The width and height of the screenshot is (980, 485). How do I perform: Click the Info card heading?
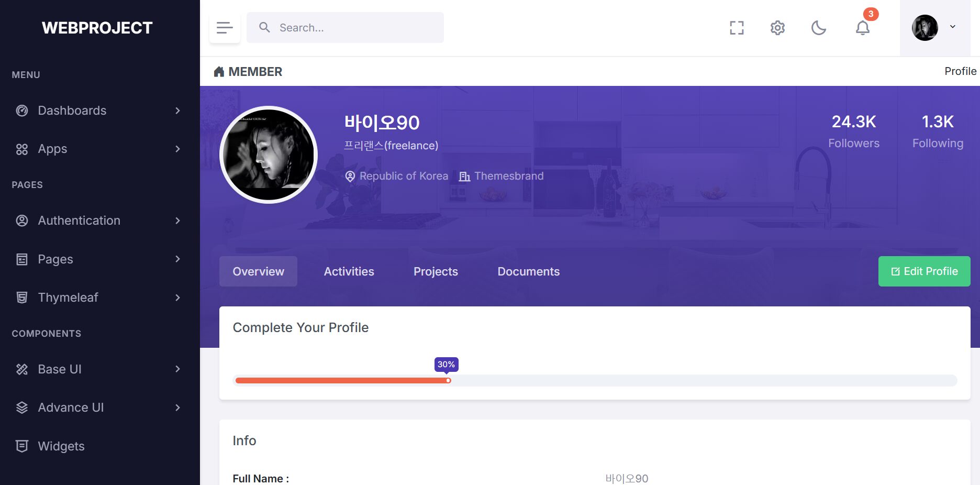click(244, 440)
